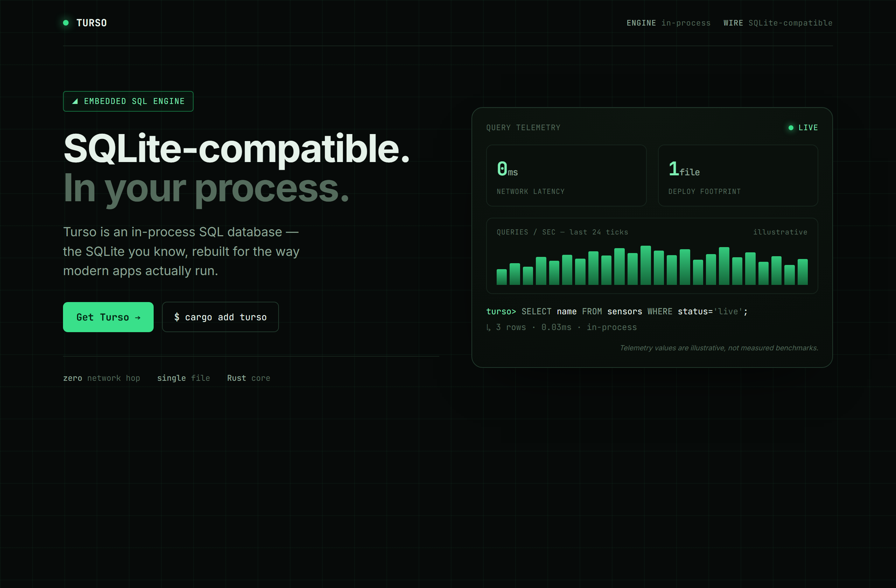
Task: Click the EMBEDDED SQL ENGINE badge
Action: click(128, 101)
